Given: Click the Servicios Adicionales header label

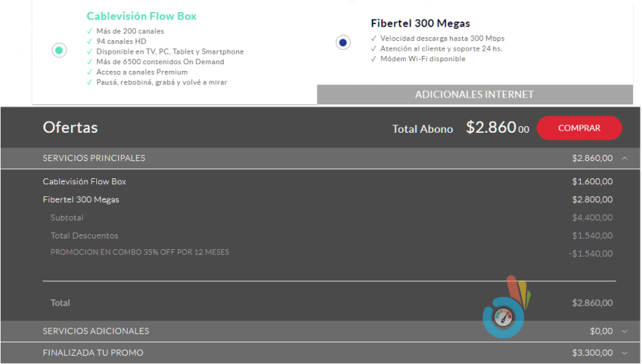Looking at the screenshot, I should coord(96,331).
